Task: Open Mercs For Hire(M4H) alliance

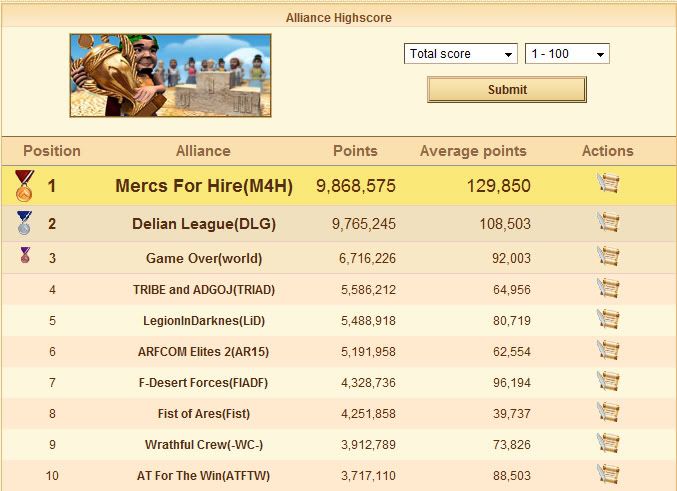Action: click(x=204, y=186)
